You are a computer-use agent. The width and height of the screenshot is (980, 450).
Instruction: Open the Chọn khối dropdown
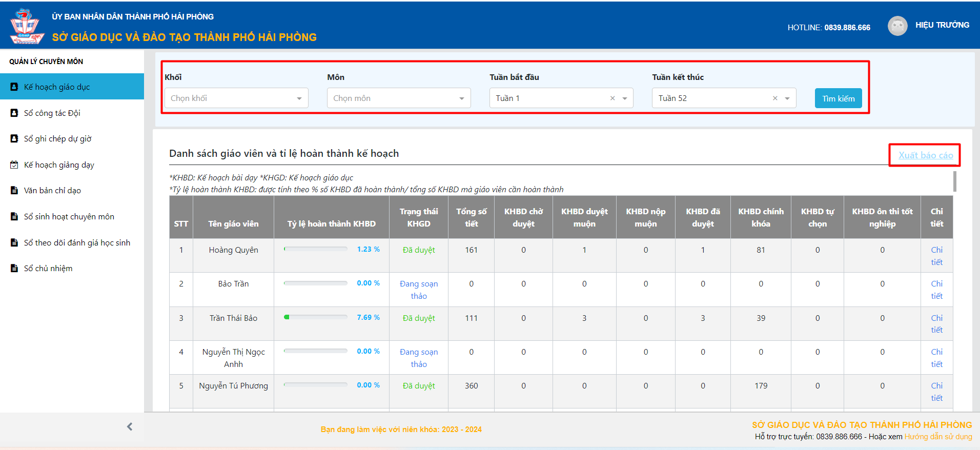[x=236, y=98]
